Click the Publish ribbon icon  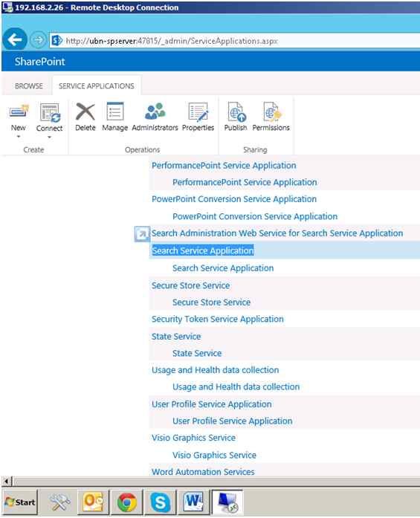tap(236, 111)
